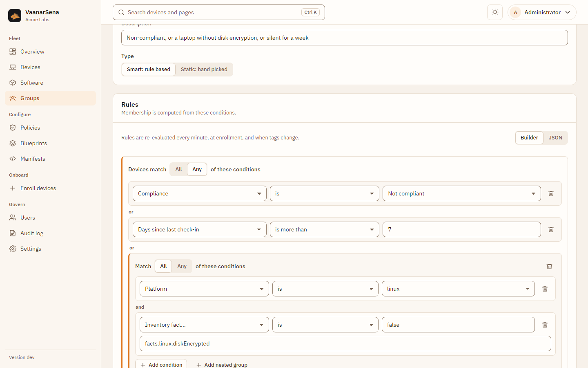Delete the Platform is linux condition

545,289
